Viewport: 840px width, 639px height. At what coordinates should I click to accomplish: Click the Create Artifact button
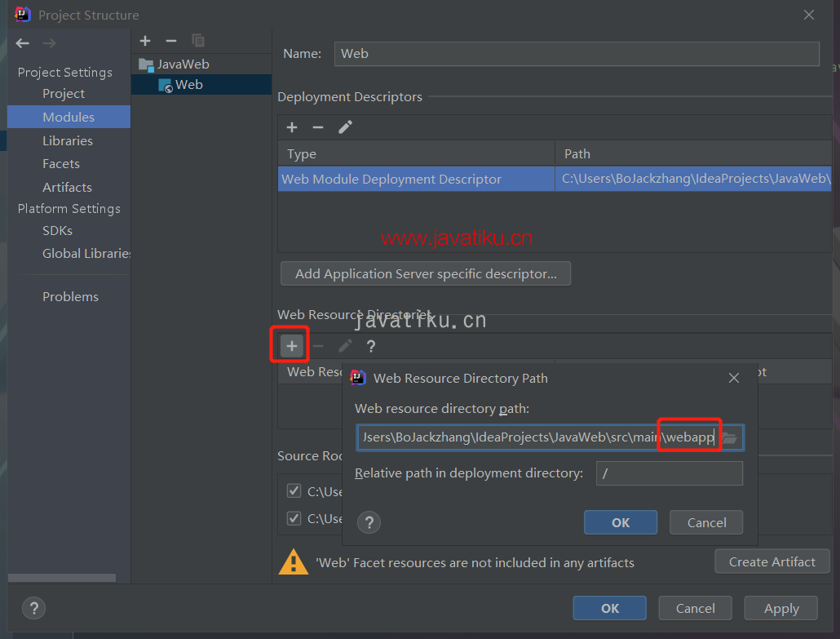coord(772,561)
